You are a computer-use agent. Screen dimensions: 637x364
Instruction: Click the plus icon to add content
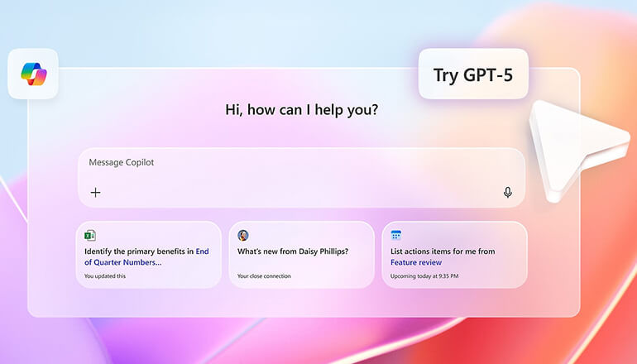pos(96,193)
